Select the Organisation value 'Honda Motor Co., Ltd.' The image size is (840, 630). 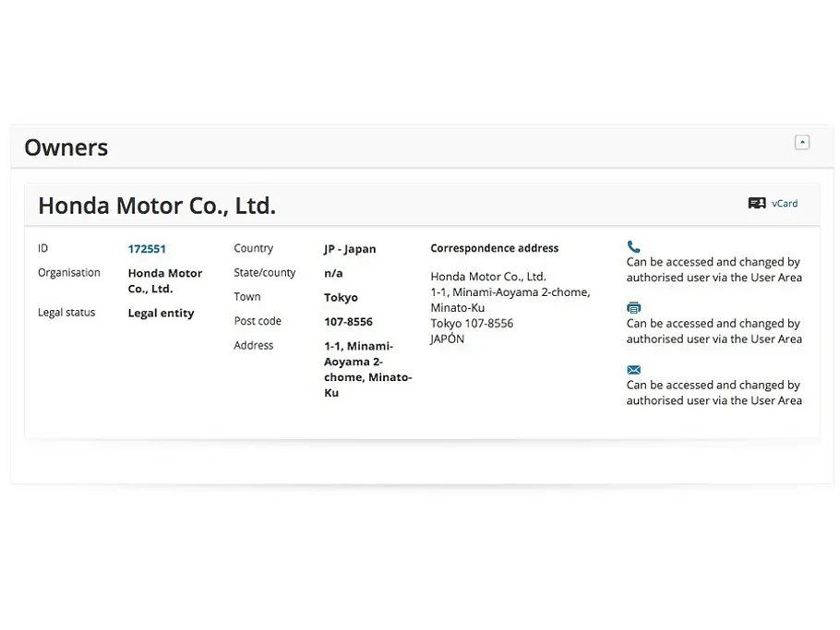pyautogui.click(x=165, y=281)
